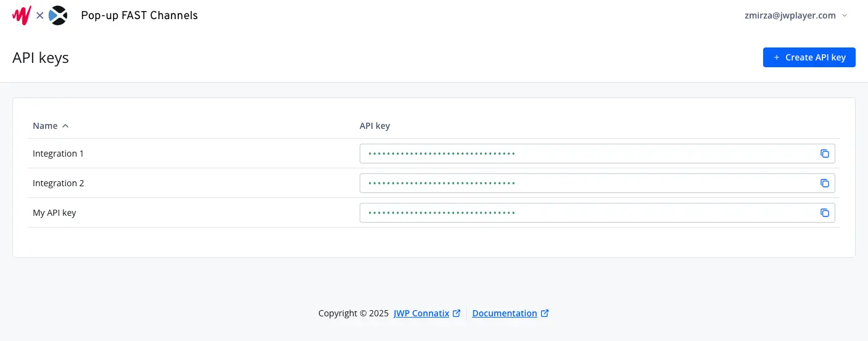Click the Integration 2 masked key field
The image size is (868, 341).
click(x=597, y=183)
